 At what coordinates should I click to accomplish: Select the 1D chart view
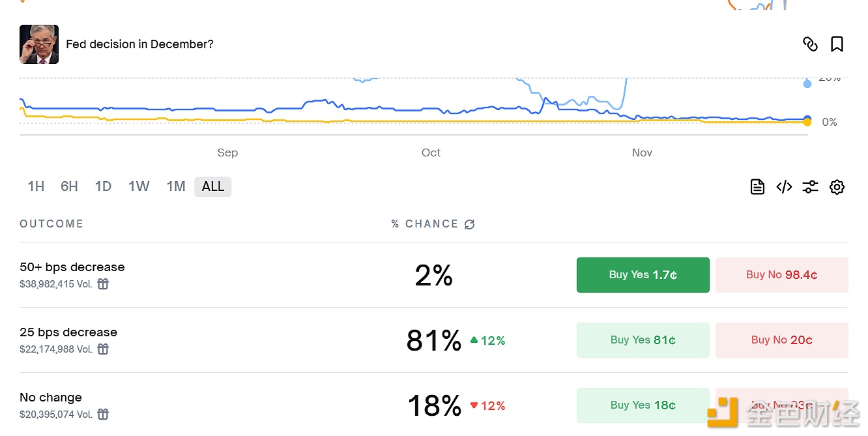click(x=103, y=186)
